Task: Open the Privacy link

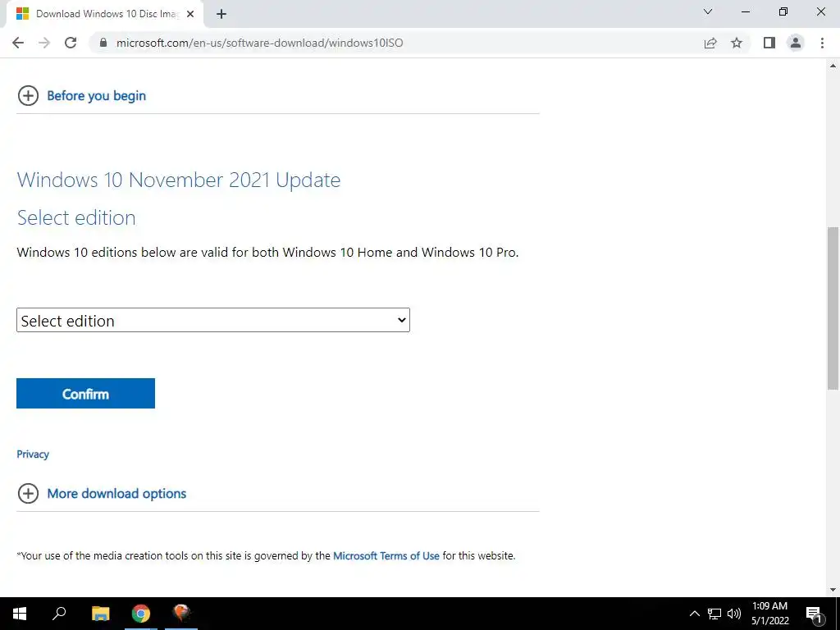Action: coord(33,454)
